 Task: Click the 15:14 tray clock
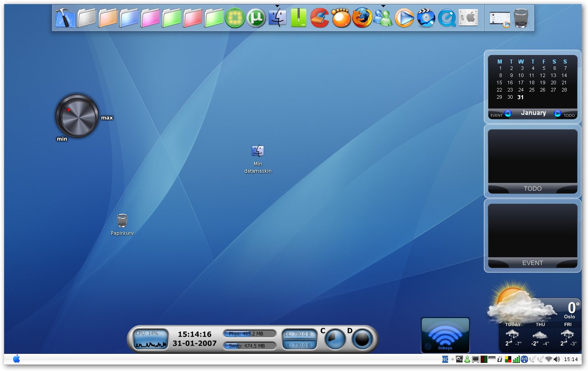click(x=571, y=359)
